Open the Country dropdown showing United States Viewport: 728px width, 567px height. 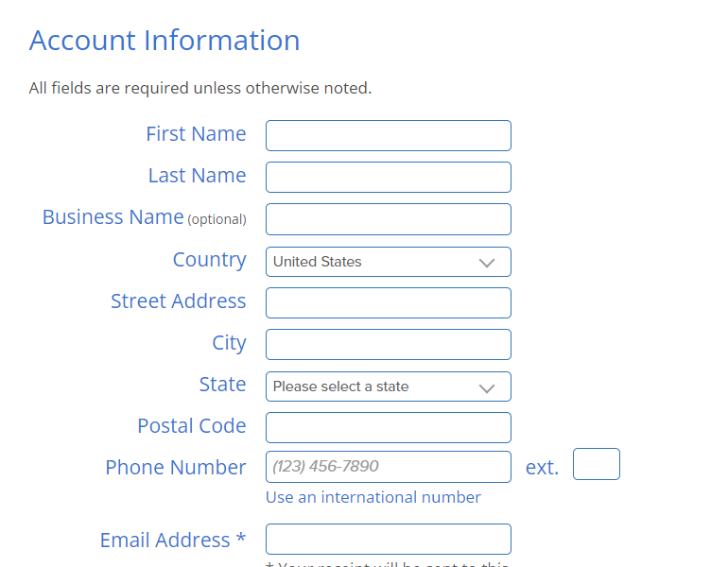tap(389, 262)
